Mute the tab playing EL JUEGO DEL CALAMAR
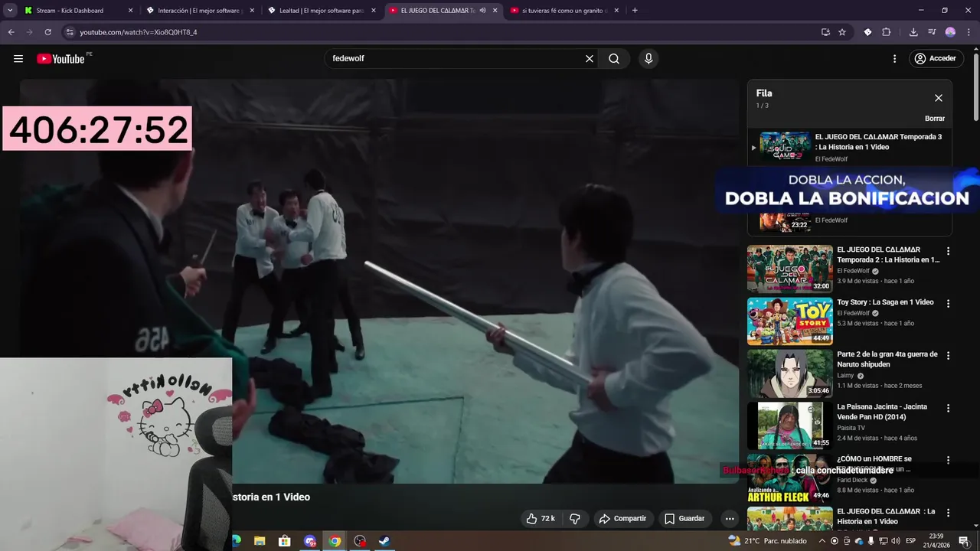Viewport: 980px width, 551px height. [x=482, y=11]
